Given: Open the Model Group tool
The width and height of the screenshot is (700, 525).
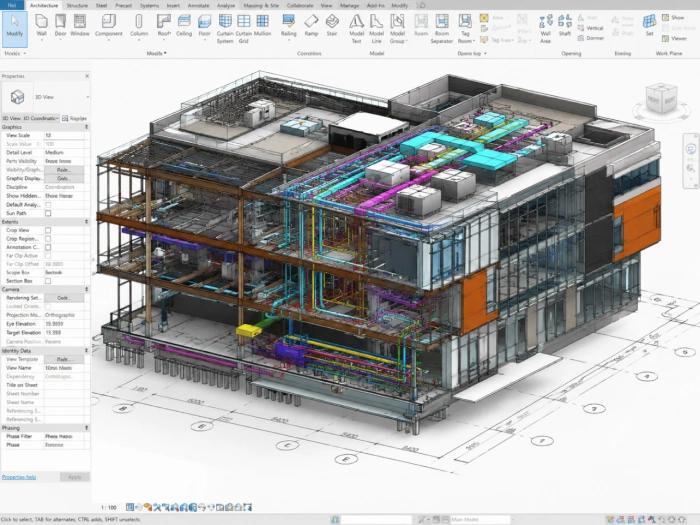Looking at the screenshot, I should point(397,29).
